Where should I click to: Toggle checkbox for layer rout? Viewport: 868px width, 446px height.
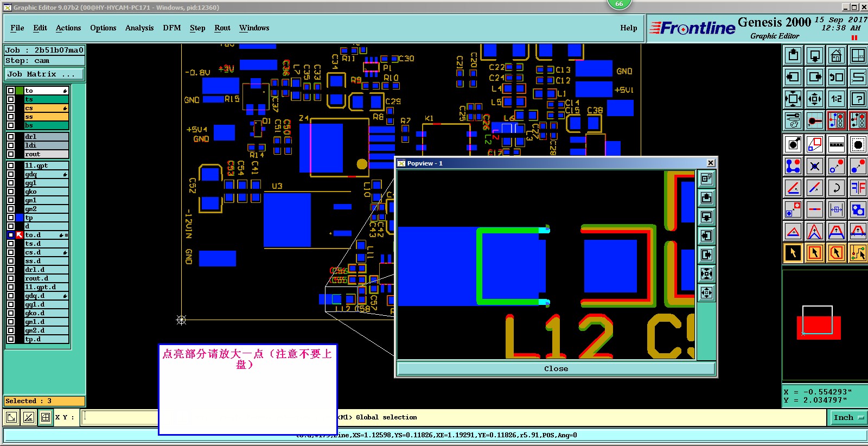[x=11, y=154]
